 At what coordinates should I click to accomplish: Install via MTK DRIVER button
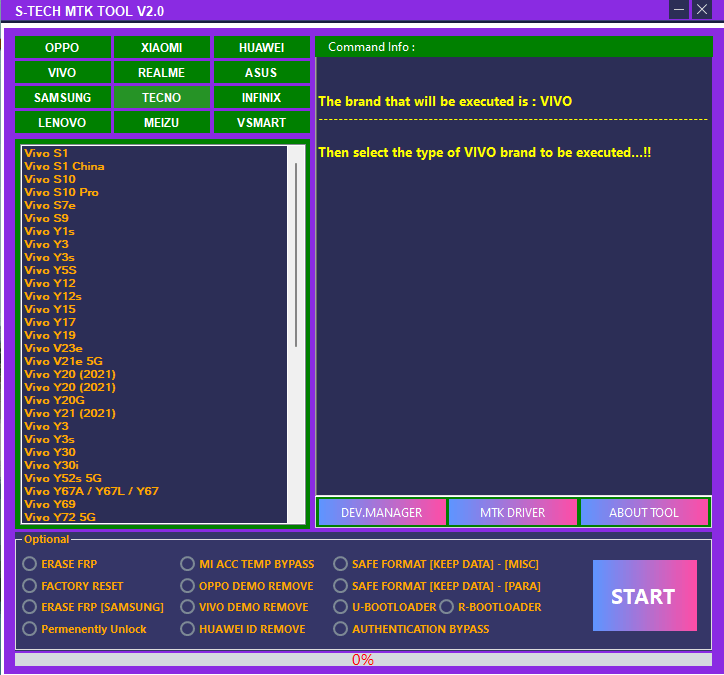click(513, 512)
